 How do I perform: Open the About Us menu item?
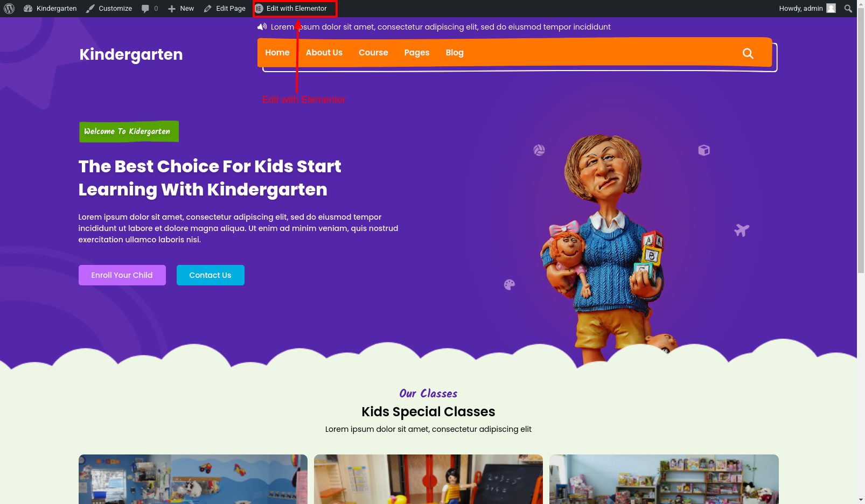pyautogui.click(x=324, y=52)
